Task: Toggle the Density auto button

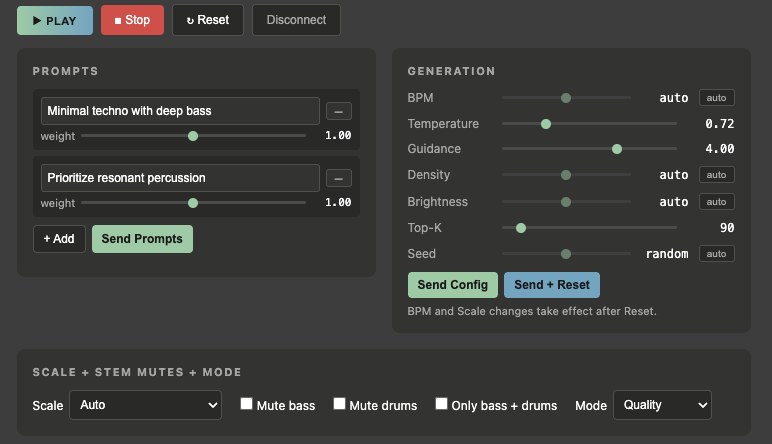Action: click(x=716, y=174)
